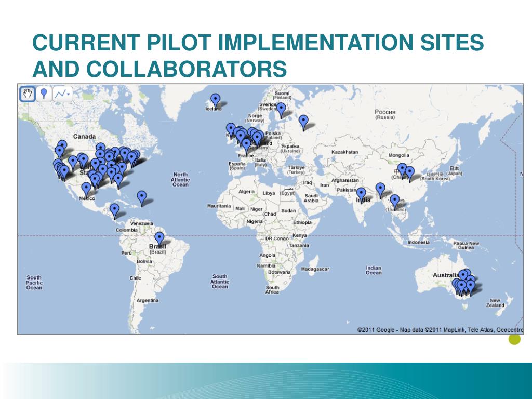
Task: Select the marker in western Russia
Action: coord(303,123)
